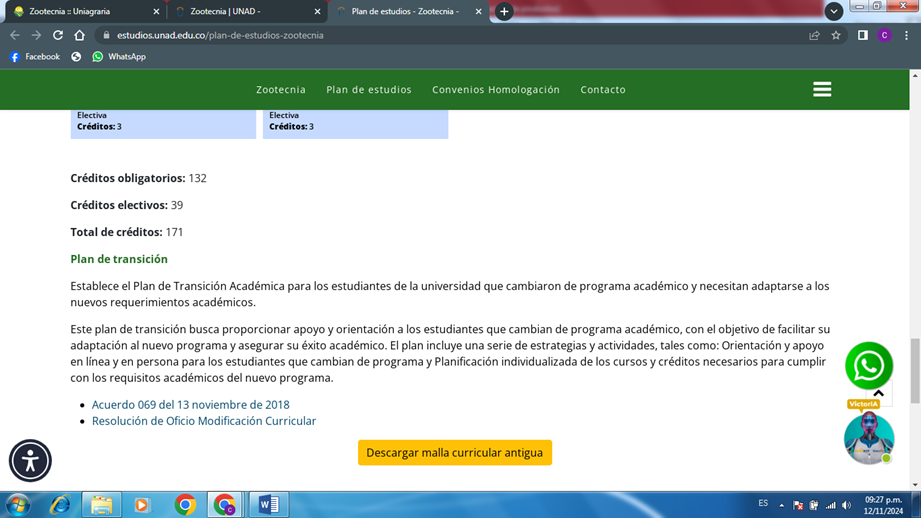Open Acuerdo 069 del 13 noviembre link
Image resolution: width=921 pixels, height=518 pixels.
point(190,405)
